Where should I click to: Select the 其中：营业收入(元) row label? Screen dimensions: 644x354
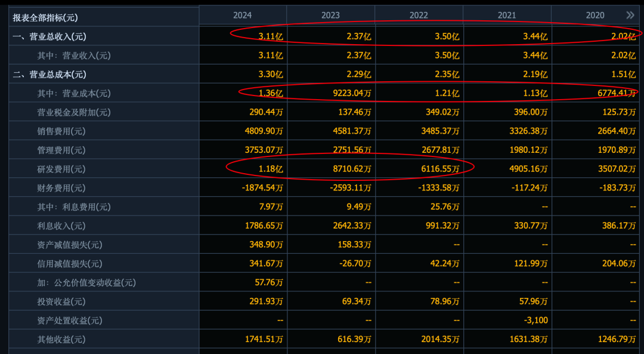pyautogui.click(x=74, y=56)
